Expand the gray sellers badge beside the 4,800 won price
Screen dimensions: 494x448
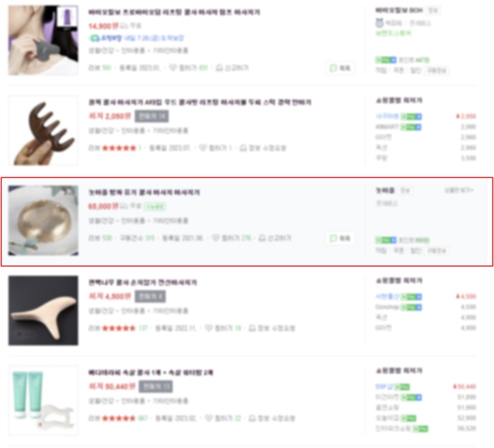tap(150, 296)
